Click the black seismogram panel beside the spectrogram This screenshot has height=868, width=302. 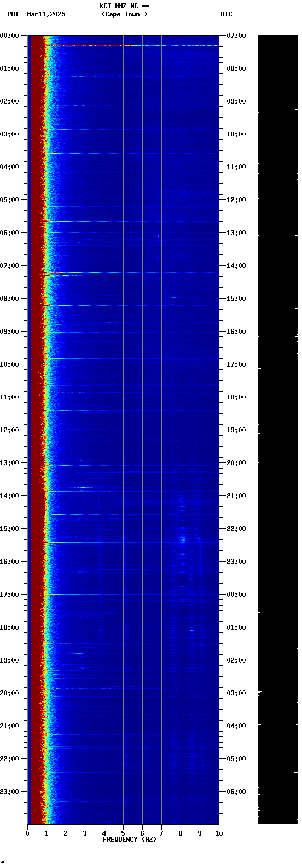pyautogui.click(x=278, y=430)
